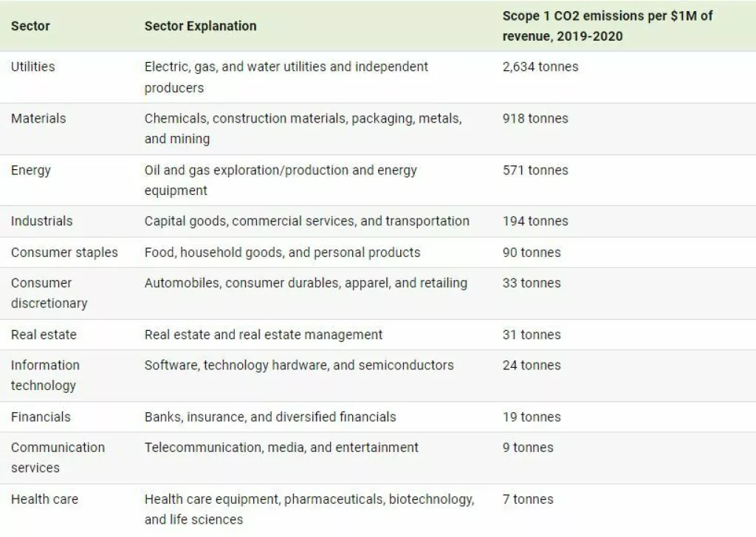The width and height of the screenshot is (756, 537).
Task: Select the Health care sector cell
Action: point(44,499)
